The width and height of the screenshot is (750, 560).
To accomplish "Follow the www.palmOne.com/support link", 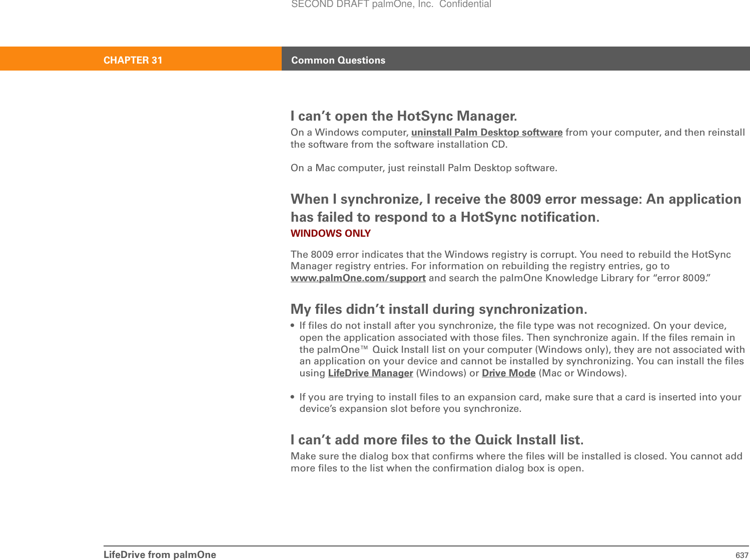I will tap(358, 278).
